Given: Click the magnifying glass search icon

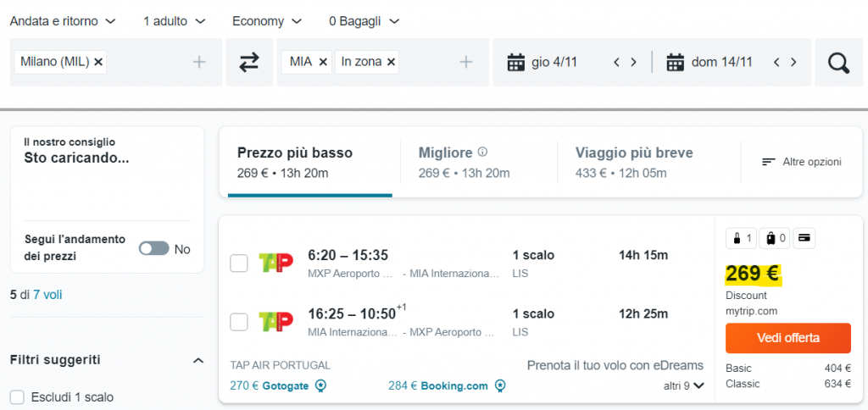Looking at the screenshot, I should click(x=838, y=63).
